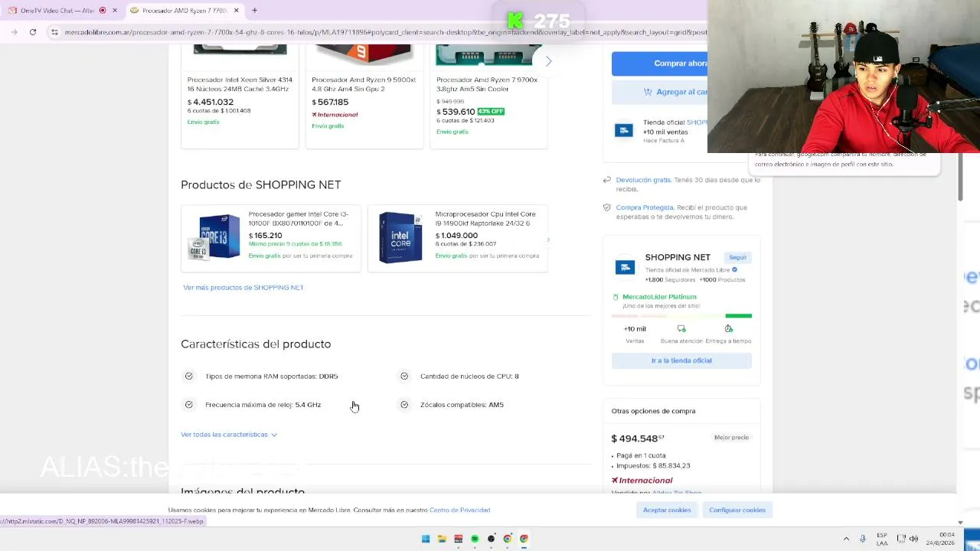Click Ver más productos de SHOPPING NET
Viewport: 980px width, 551px height.
click(243, 288)
